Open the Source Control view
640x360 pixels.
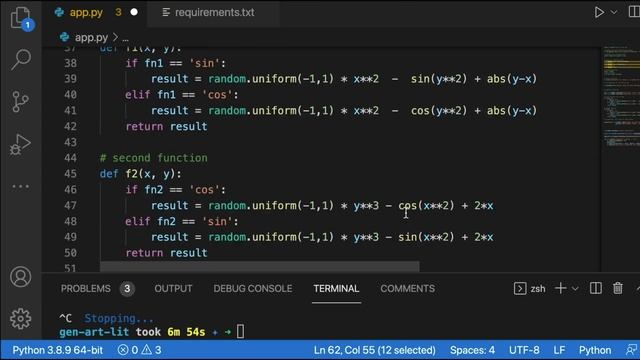pos(20,101)
